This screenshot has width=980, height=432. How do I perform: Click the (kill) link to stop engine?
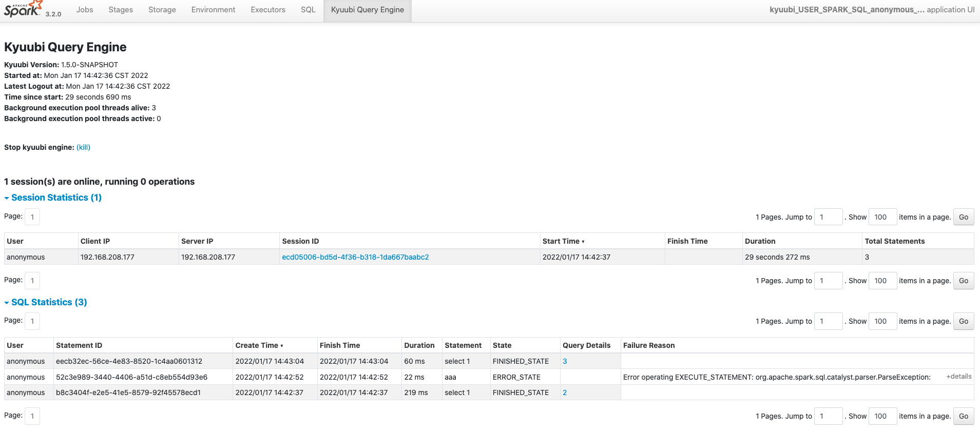pos(83,147)
